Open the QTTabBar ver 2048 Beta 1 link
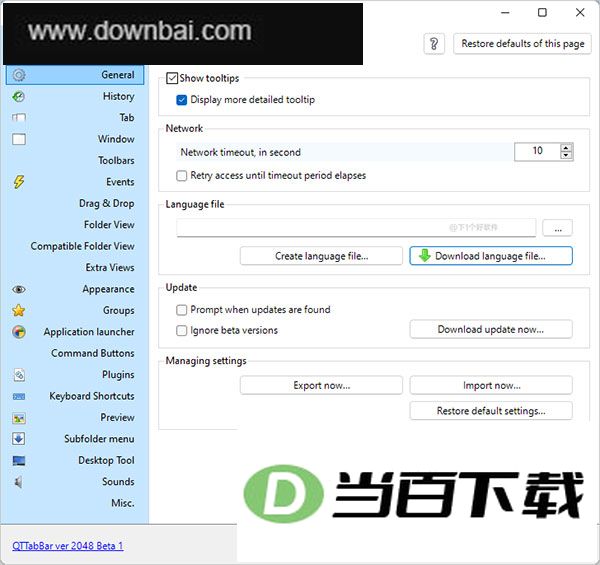This screenshot has height=565, width=600. click(68, 546)
